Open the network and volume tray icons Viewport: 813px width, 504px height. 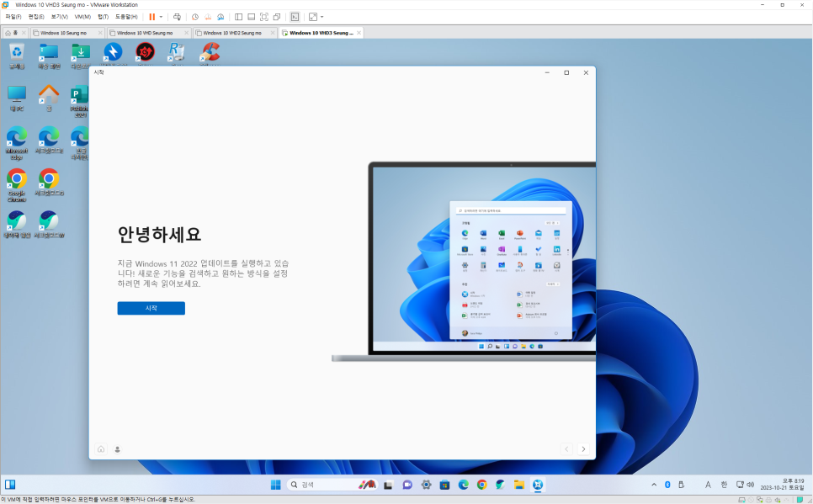pos(745,485)
